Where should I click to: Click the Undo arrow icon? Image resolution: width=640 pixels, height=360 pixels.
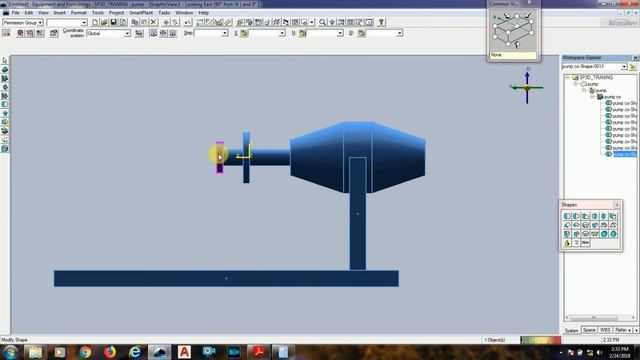click(x=188, y=22)
